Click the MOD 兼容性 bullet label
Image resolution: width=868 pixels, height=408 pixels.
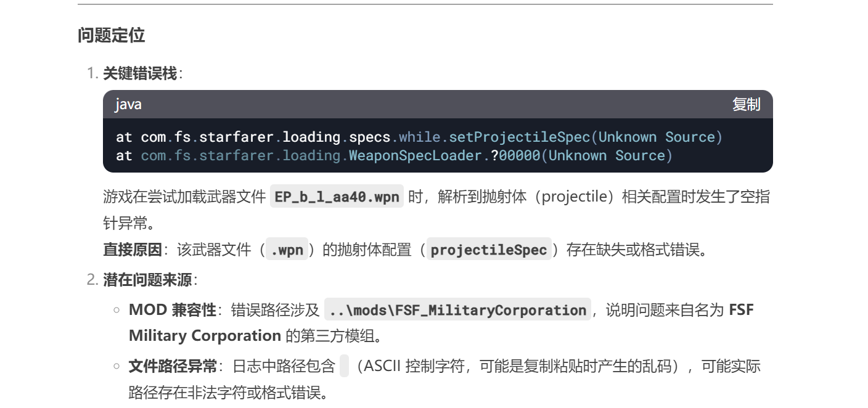(172, 310)
